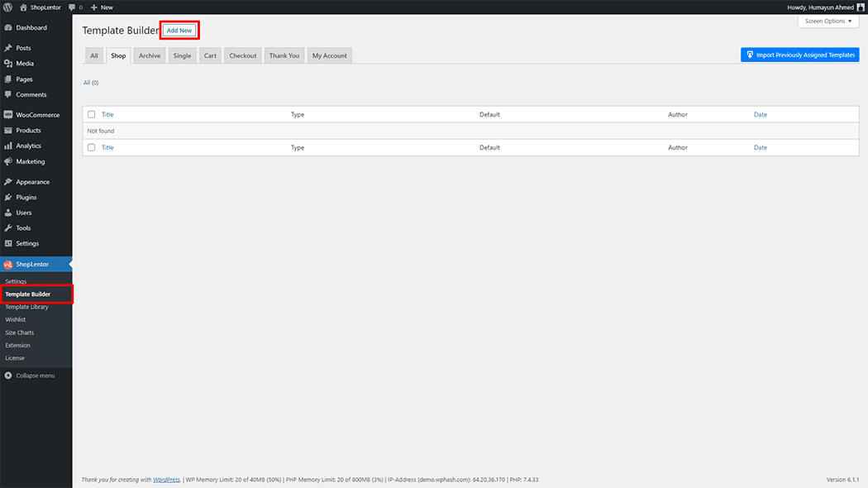Click the Add New template button
The height and width of the screenshot is (488, 868).
(179, 31)
